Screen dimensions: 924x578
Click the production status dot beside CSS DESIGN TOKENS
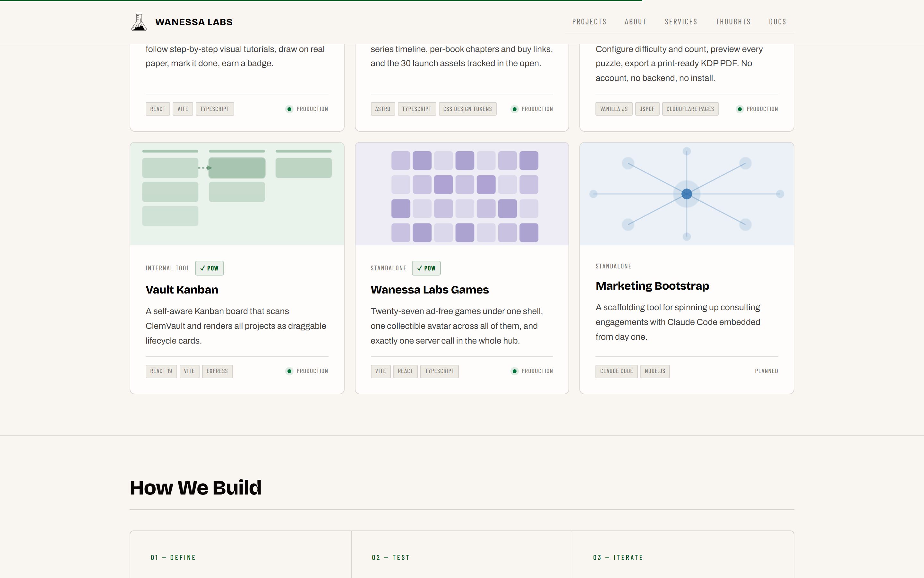pyautogui.click(x=514, y=109)
